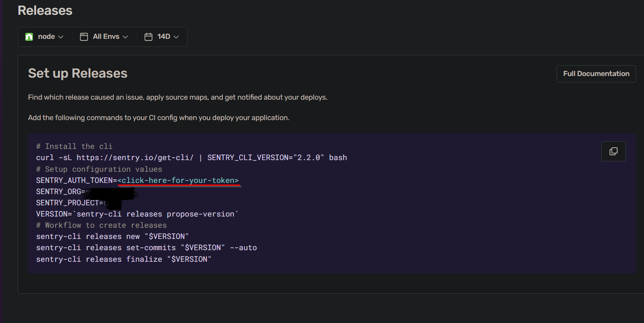This screenshot has height=323, width=644.
Task: Click the green node project icon
Action: [x=29, y=37]
